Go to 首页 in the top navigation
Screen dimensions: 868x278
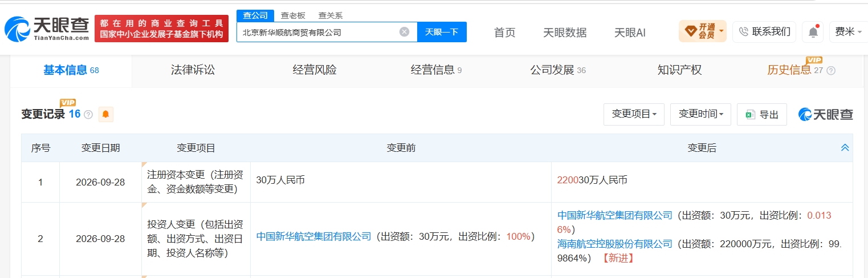click(504, 33)
